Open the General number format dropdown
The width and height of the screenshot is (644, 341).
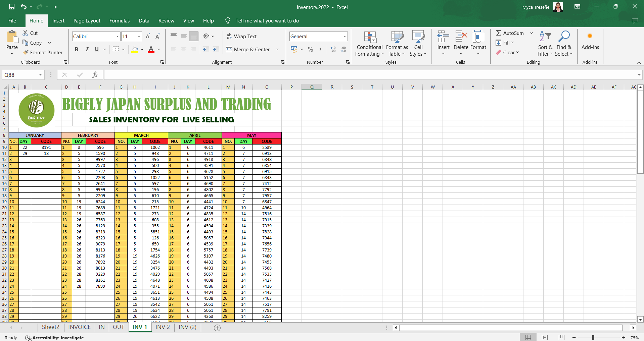click(x=344, y=36)
